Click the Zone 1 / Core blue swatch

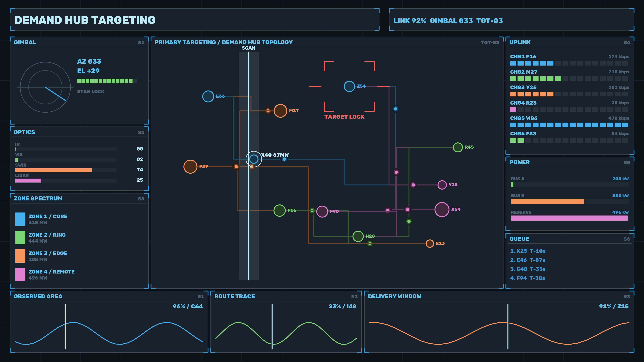20,219
